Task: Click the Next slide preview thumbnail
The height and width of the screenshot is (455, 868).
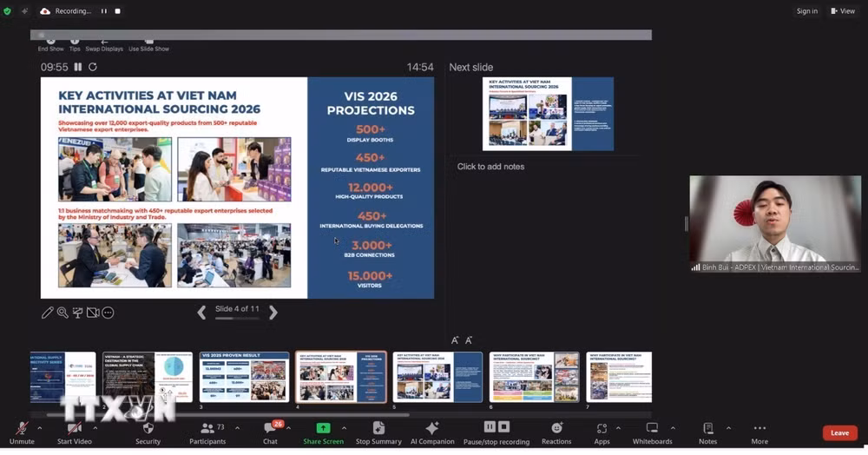Action: 548,114
